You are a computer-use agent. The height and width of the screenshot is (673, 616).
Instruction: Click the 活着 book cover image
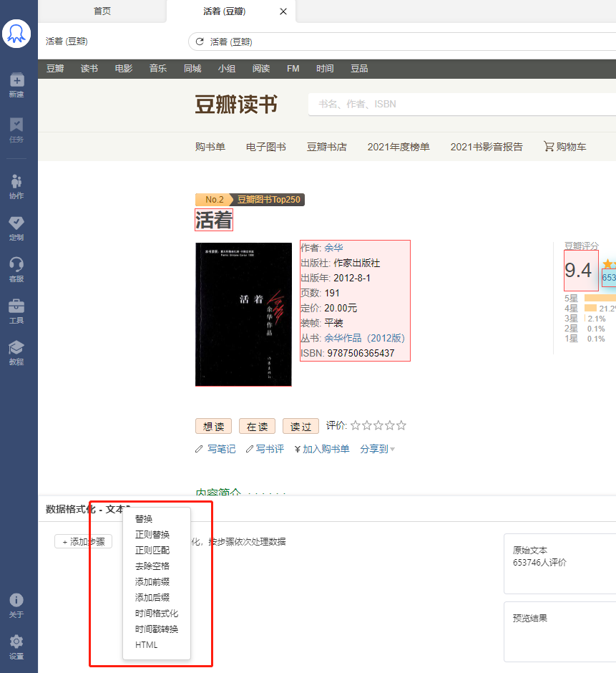pyautogui.click(x=244, y=314)
